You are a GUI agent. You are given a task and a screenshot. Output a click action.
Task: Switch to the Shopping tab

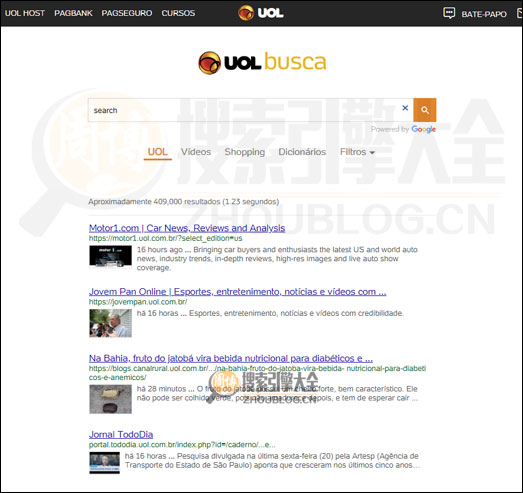pyautogui.click(x=244, y=152)
